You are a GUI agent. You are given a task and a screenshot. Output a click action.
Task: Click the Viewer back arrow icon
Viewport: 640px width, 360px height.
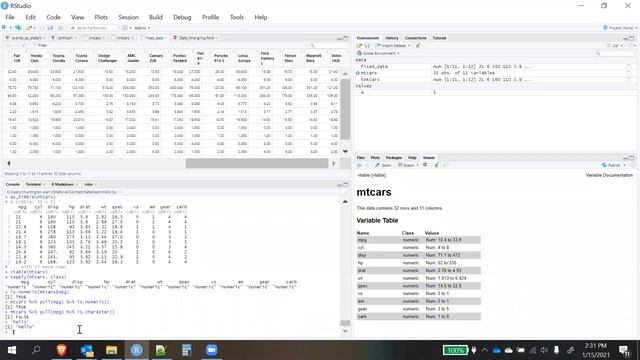359,165
